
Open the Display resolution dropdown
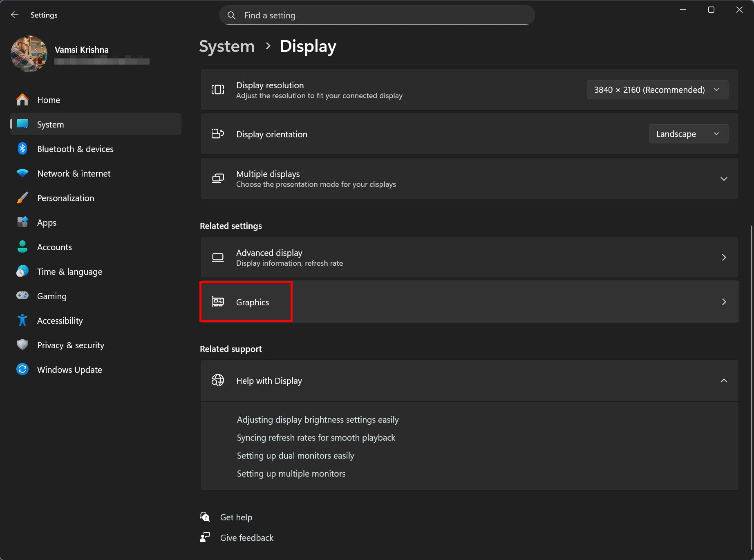tap(658, 90)
